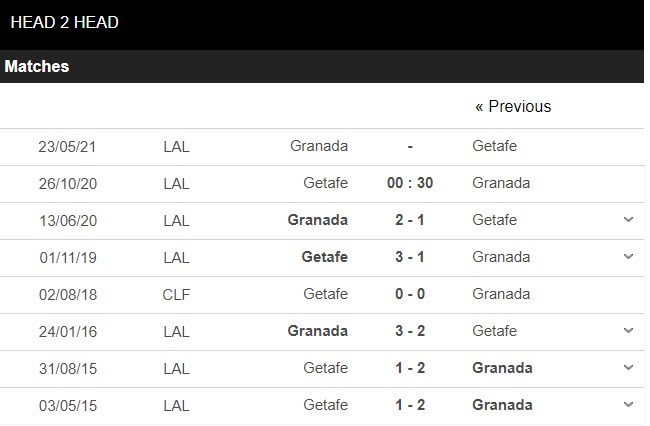Click bold Granada in the 31/08/15 row
This screenshot has width=650, height=426.
click(502, 368)
